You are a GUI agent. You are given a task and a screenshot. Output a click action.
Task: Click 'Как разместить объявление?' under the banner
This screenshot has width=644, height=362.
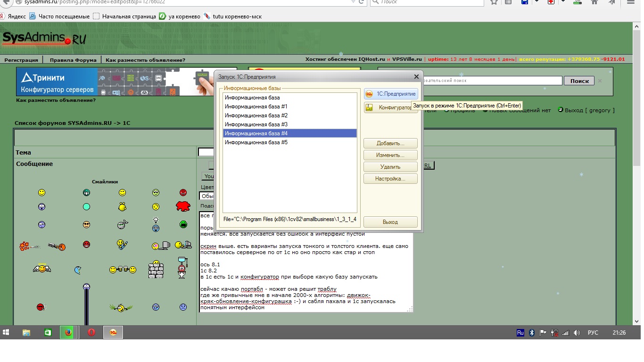[x=56, y=100]
